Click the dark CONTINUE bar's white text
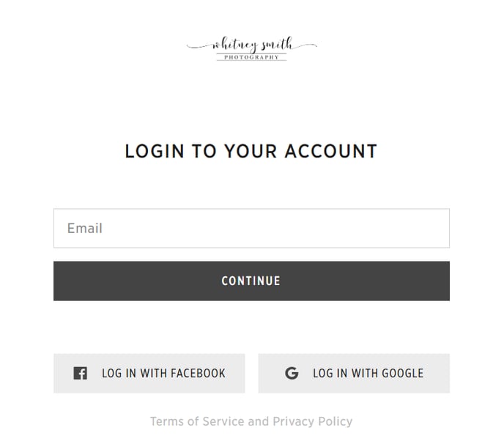Screen dimensions: 504x444 pos(251,281)
